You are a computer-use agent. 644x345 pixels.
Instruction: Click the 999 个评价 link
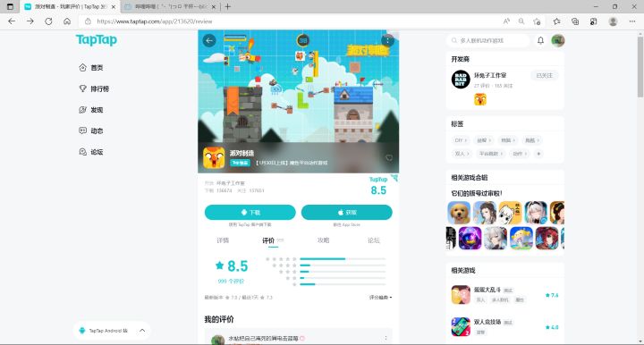click(x=231, y=281)
